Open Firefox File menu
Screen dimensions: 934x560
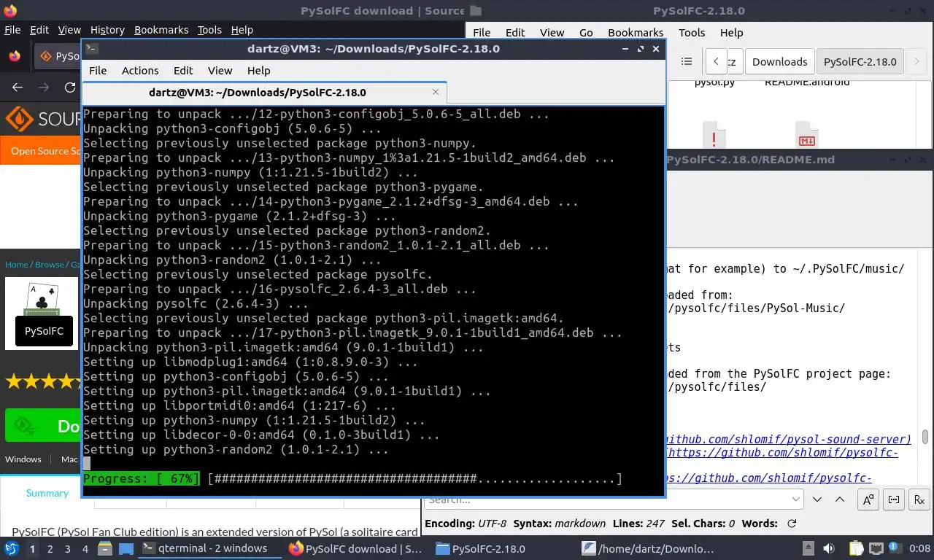(x=12, y=30)
